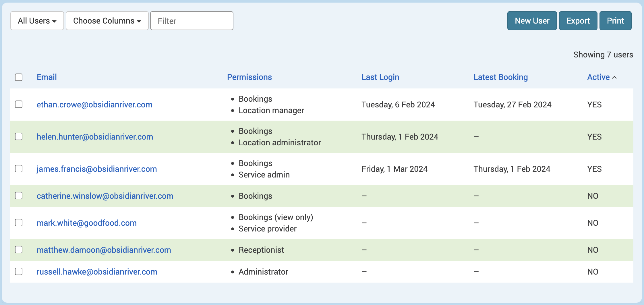Click the Print button
Viewport: 644px width, 305px height.
point(615,21)
